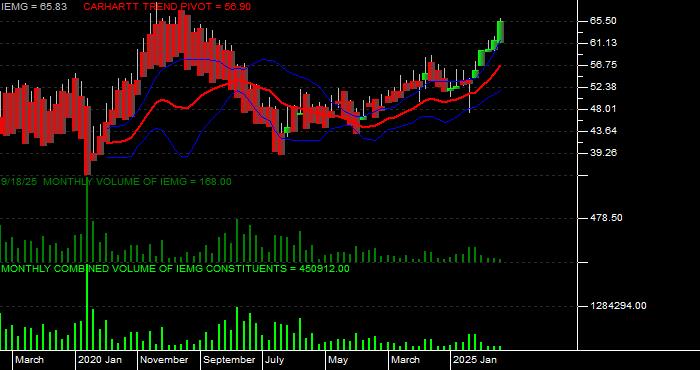Select the 65.50 price axis label
The width and height of the screenshot is (700, 370).
click(604, 21)
